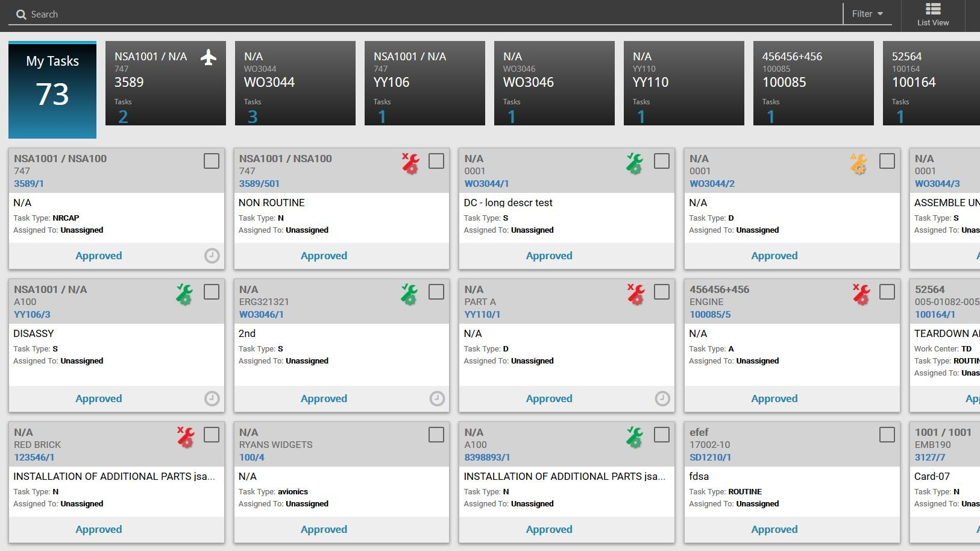Switch to List View
Image resolution: width=980 pixels, height=551 pixels.
(932, 14)
